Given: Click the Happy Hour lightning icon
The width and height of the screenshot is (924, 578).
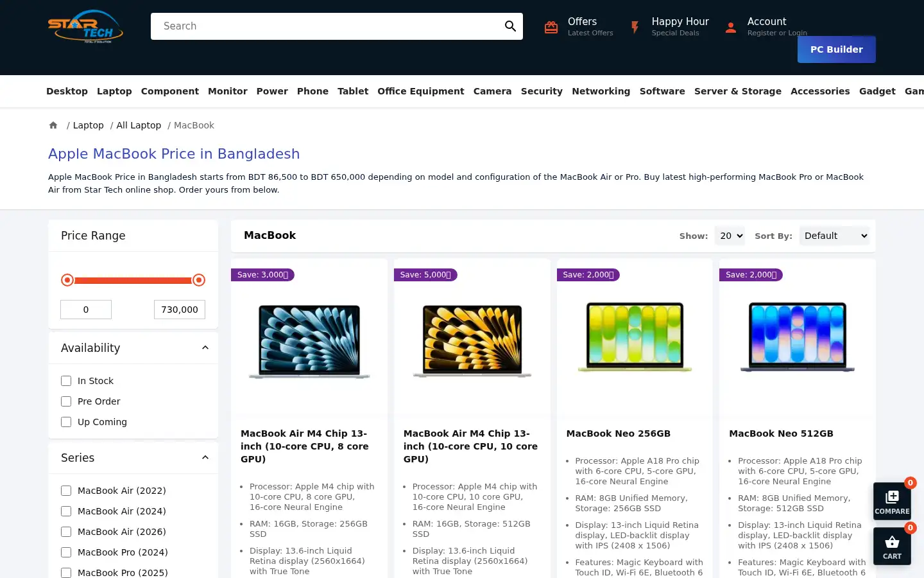Looking at the screenshot, I should point(635,27).
